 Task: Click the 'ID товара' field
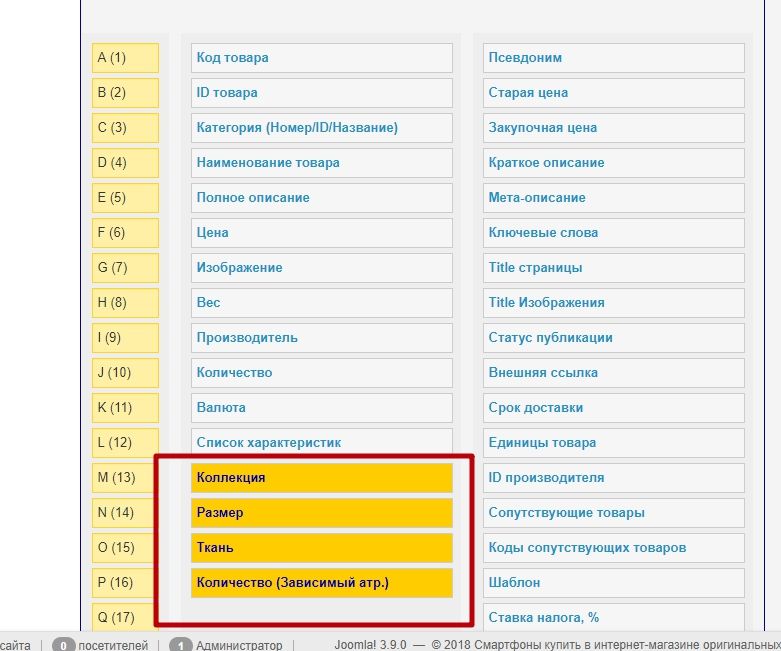(x=322, y=93)
